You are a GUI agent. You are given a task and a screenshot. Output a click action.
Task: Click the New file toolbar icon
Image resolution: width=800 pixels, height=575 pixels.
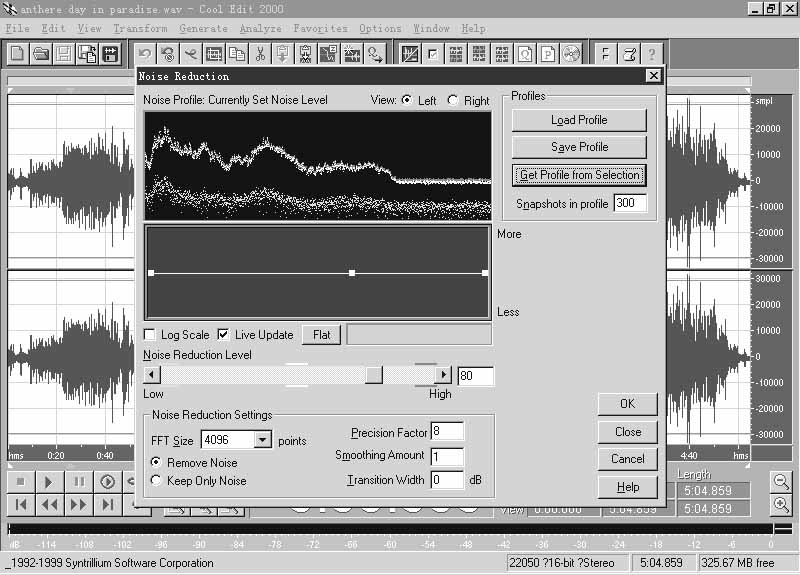coord(18,54)
